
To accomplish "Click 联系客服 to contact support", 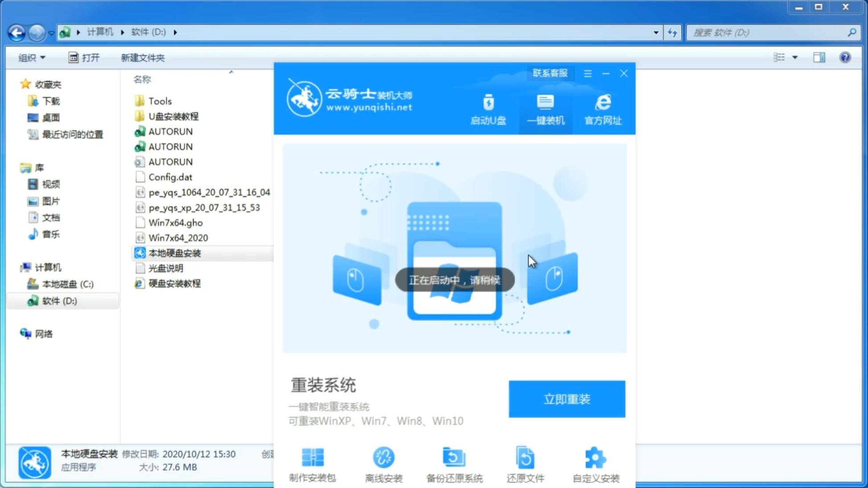I will [549, 73].
